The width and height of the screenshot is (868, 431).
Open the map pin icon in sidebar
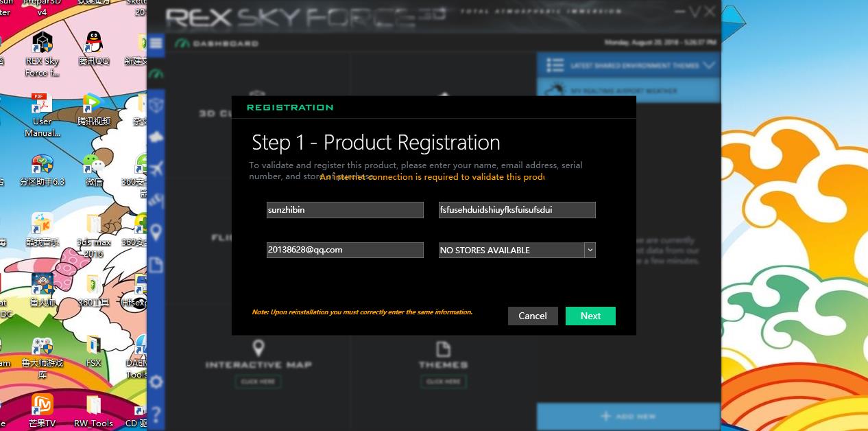pos(156,232)
